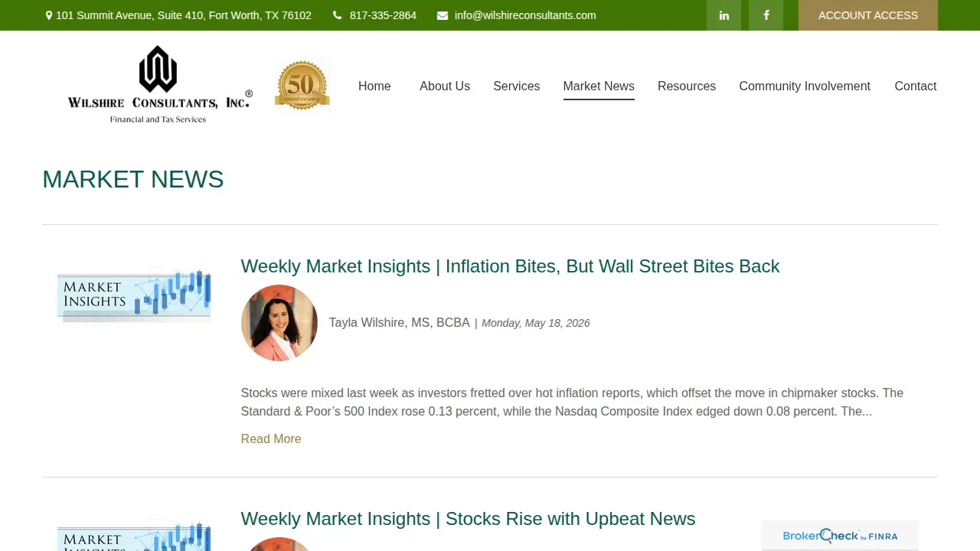Viewport: 980px width, 551px height.
Task: Go to the Home menu item
Action: [x=374, y=86]
